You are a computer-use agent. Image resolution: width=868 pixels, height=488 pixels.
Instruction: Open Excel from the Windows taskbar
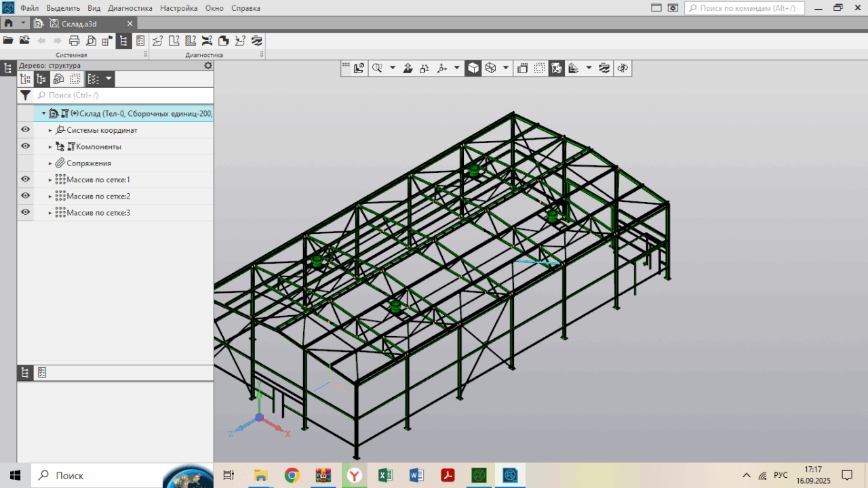pos(385,475)
